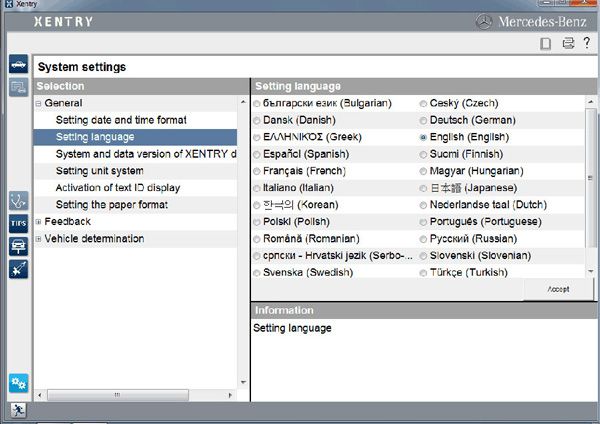
Task: Select Setting language tree item
Action: 135,137
